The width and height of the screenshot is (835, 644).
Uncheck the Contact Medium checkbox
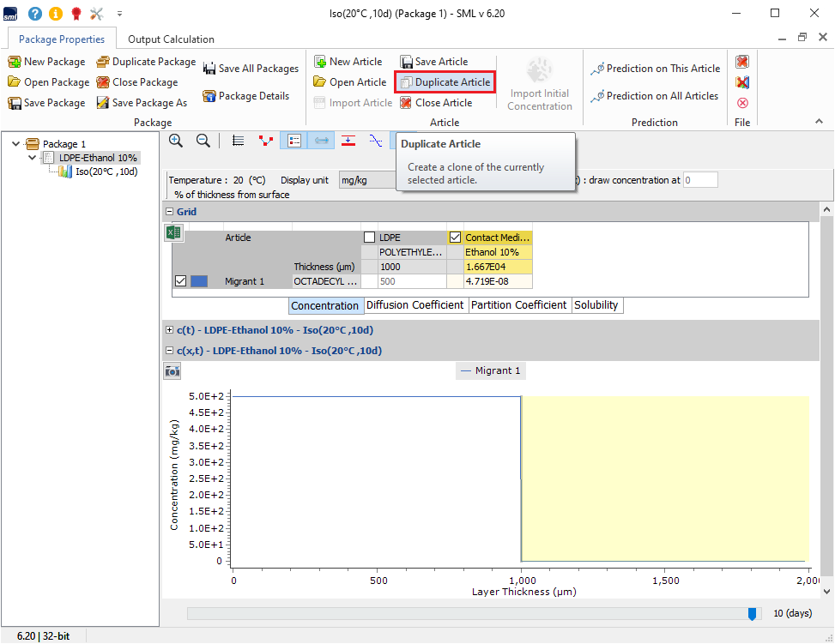[x=455, y=238]
